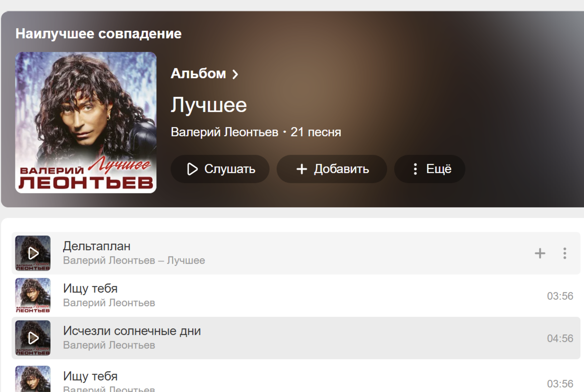The image size is (584, 392).
Task: Add Дельтаплан with the plus icon
Action: click(540, 253)
